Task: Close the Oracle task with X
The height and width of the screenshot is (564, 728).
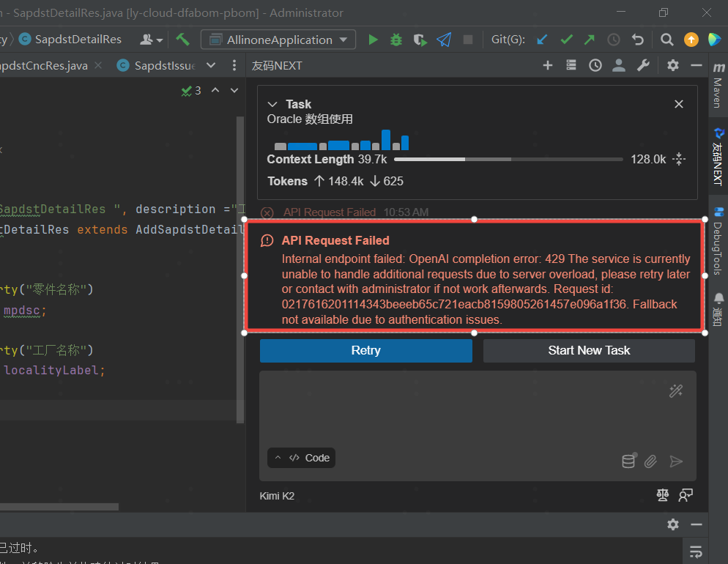Action: coord(679,104)
